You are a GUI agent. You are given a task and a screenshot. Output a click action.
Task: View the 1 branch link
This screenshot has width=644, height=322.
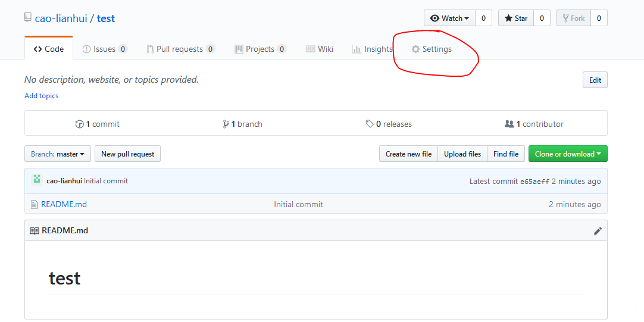pyautogui.click(x=242, y=124)
